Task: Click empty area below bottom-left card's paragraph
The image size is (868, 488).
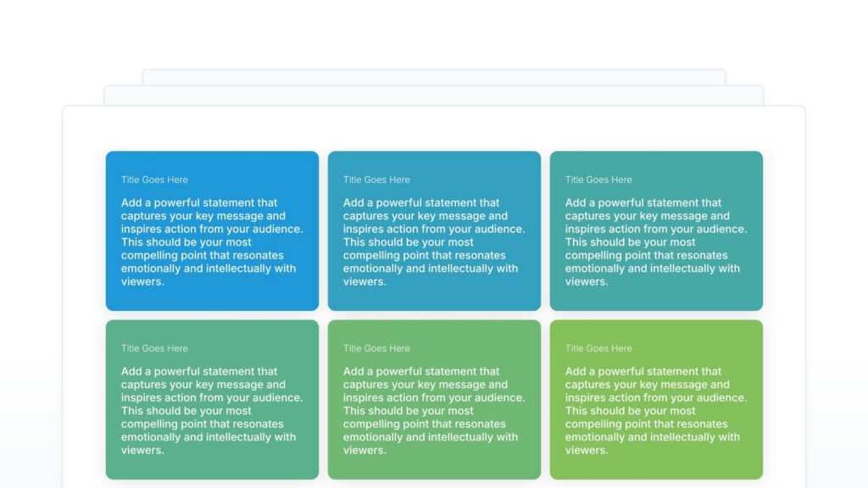Action: point(212,468)
